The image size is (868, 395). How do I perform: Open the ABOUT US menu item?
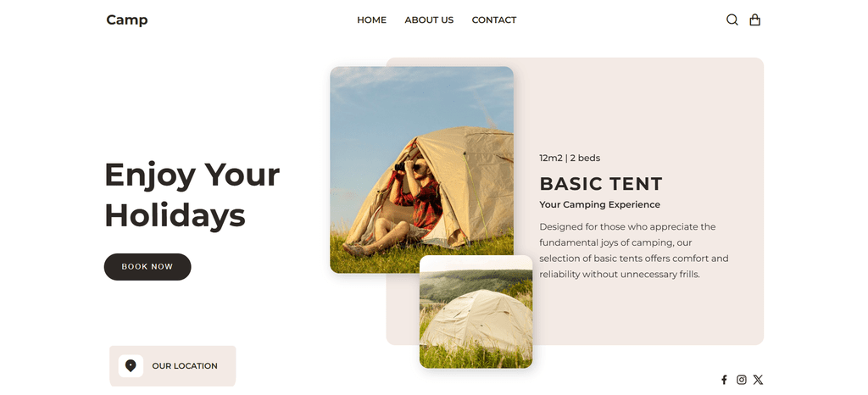pyautogui.click(x=429, y=19)
